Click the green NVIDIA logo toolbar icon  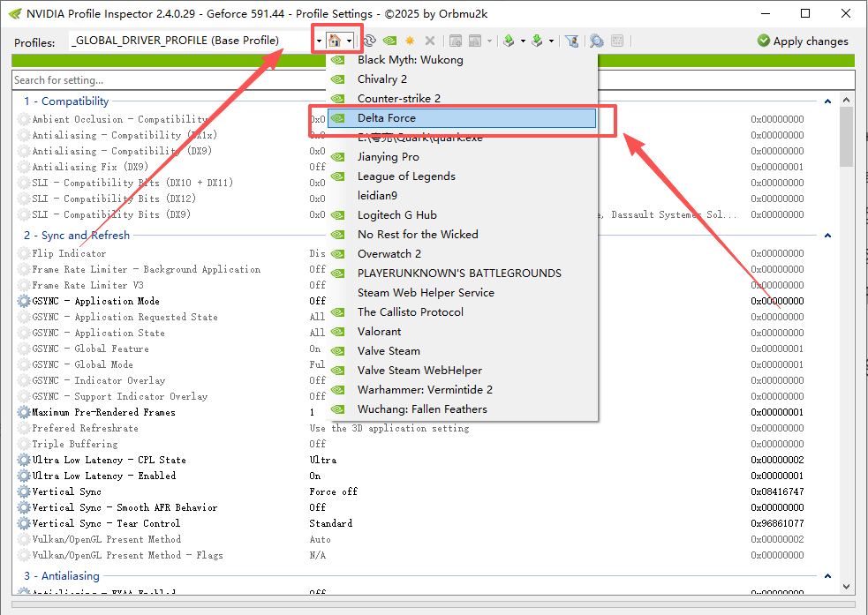click(389, 41)
